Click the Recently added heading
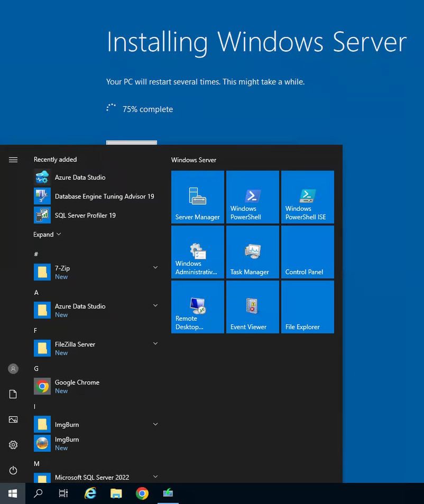 point(56,160)
